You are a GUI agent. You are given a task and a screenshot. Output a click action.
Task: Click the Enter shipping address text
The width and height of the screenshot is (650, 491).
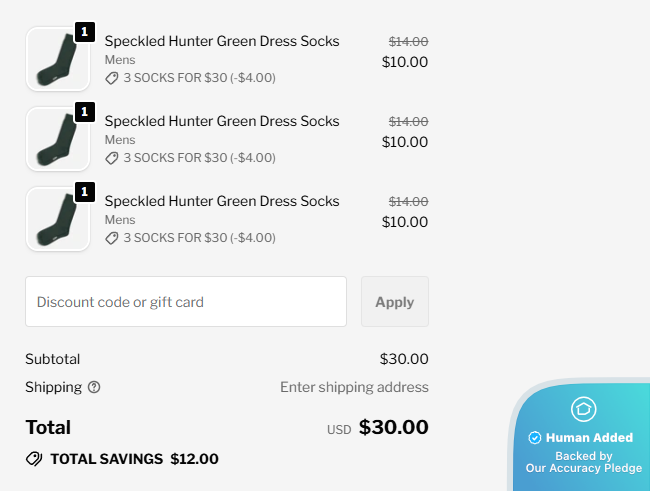pyautogui.click(x=354, y=387)
